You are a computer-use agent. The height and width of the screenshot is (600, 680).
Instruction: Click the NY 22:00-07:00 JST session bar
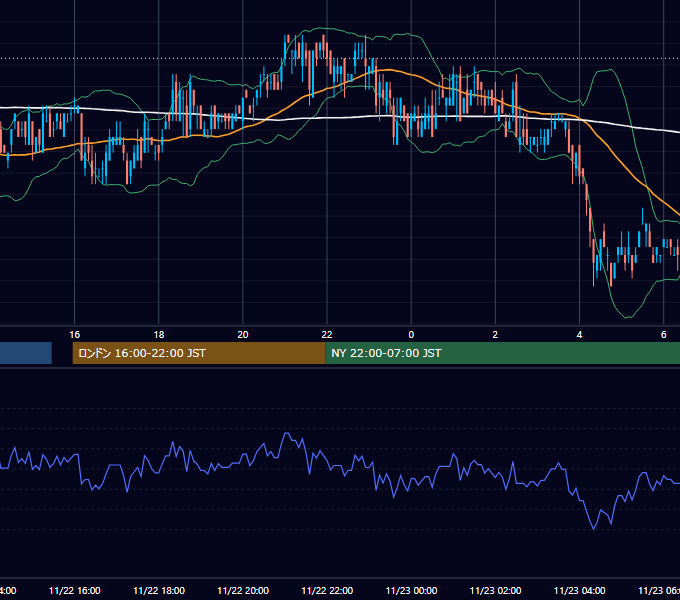coord(502,353)
